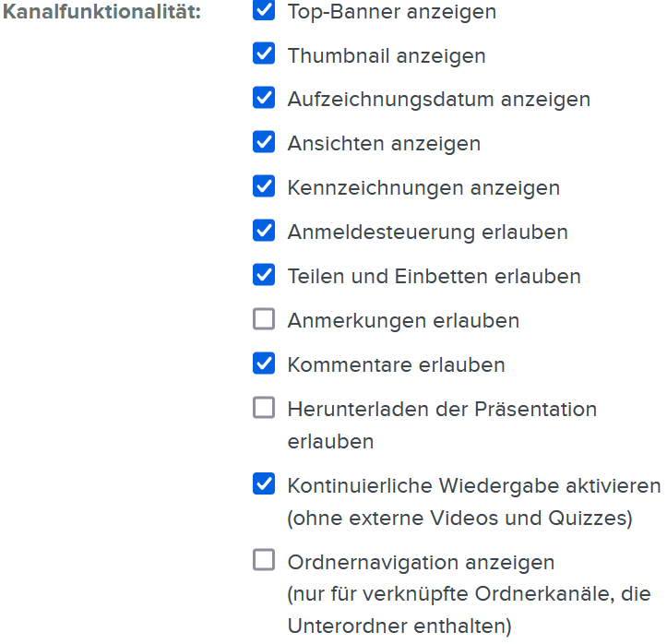Enable the Anmerkungen erlauben checkbox
The width and height of the screenshot is (667, 644).
pos(264,319)
